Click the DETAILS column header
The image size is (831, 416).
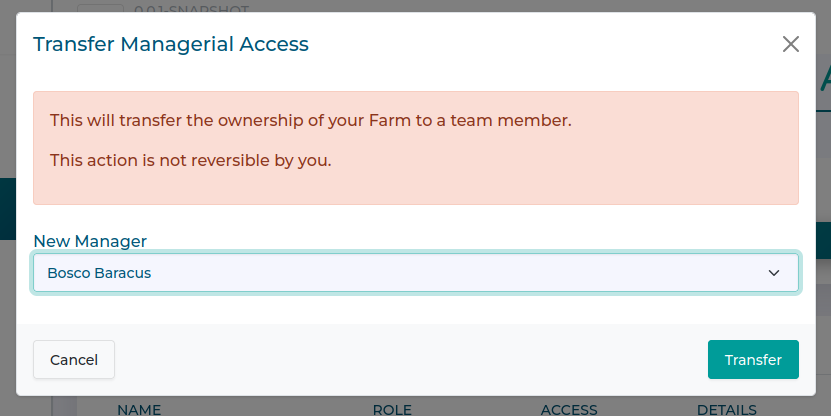click(x=726, y=409)
